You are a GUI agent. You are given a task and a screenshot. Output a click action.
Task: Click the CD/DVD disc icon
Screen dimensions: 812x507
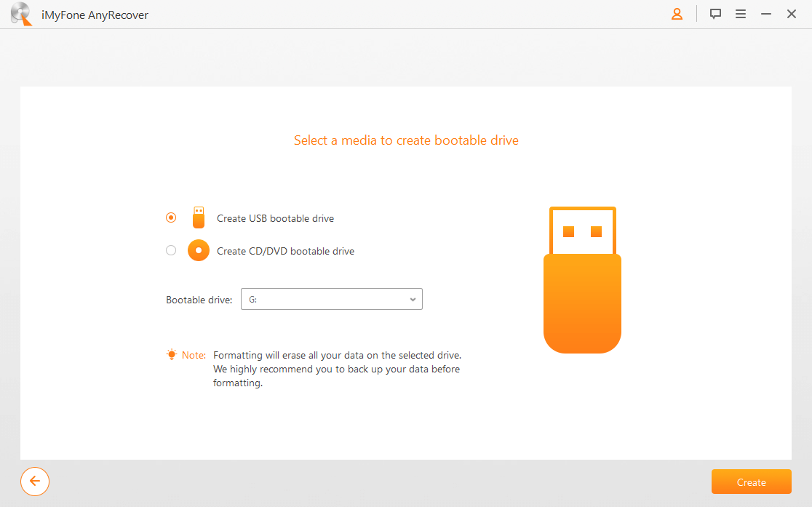point(198,249)
